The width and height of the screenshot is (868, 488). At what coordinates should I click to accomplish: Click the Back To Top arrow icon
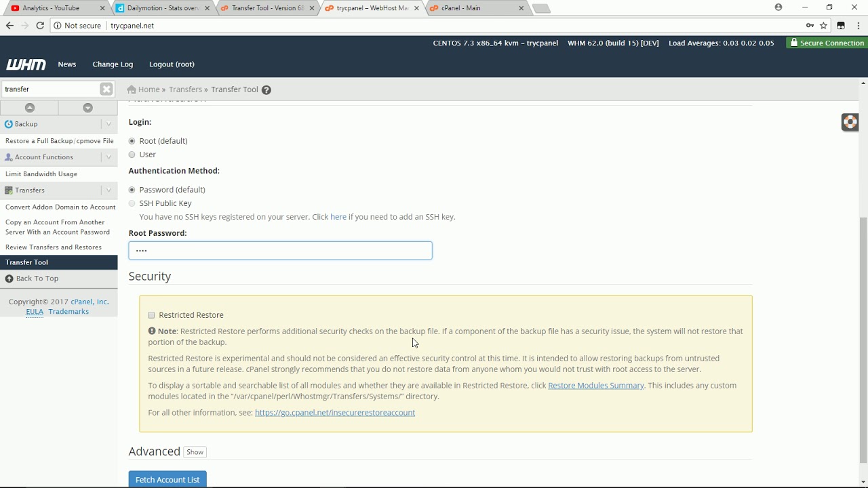pos(9,279)
